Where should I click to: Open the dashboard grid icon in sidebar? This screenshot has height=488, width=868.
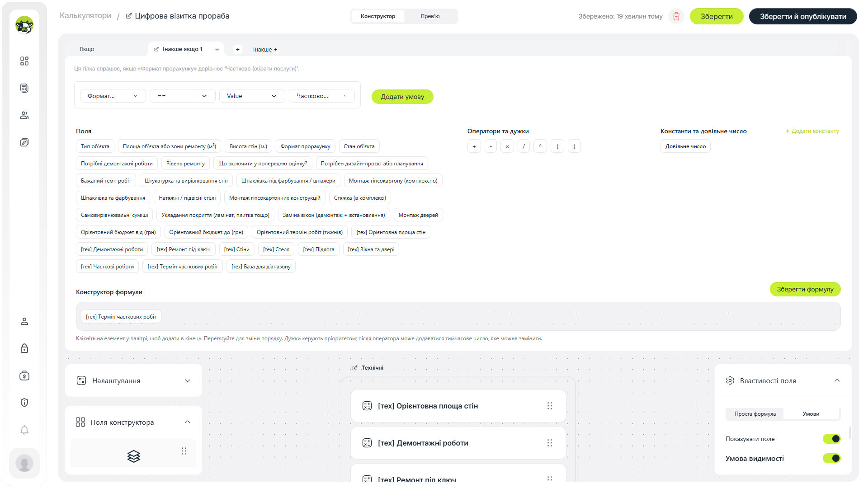[x=24, y=61]
